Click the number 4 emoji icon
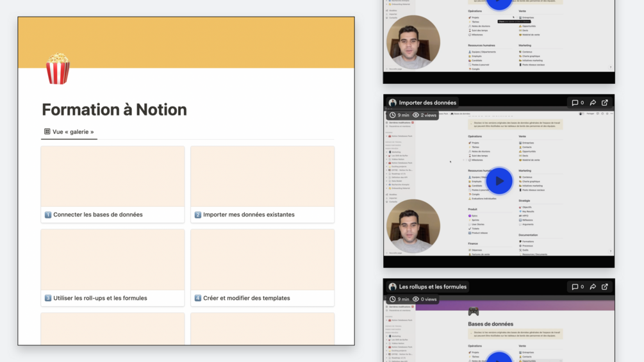The width and height of the screenshot is (644, 362). click(198, 298)
